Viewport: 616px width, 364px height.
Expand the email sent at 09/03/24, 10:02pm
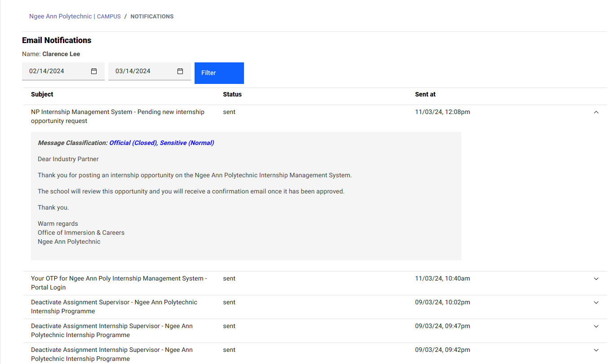tap(596, 303)
